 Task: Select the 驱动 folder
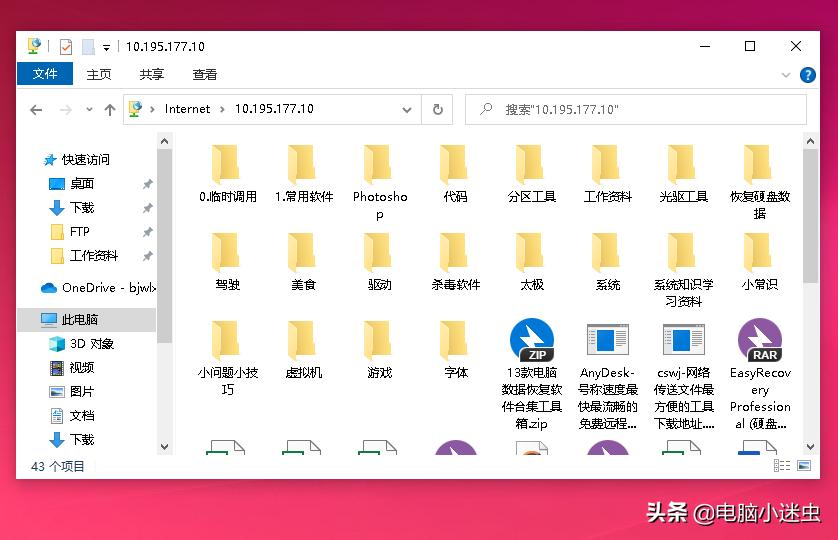click(x=379, y=262)
